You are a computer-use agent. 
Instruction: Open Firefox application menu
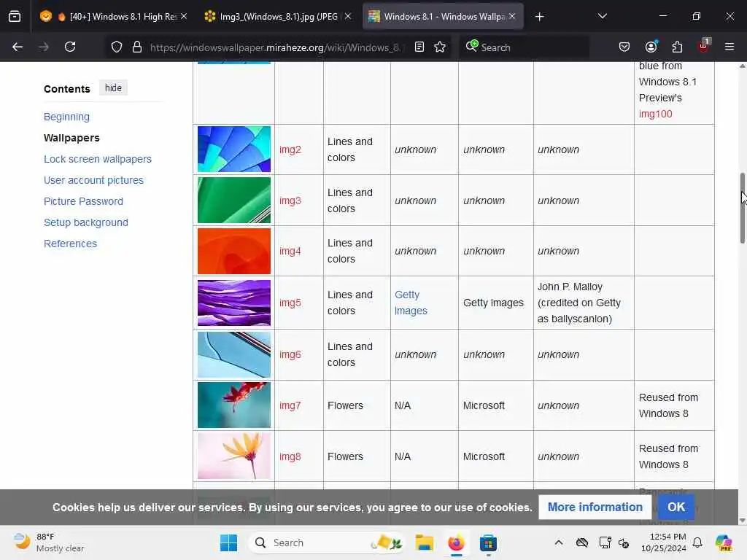(x=729, y=47)
